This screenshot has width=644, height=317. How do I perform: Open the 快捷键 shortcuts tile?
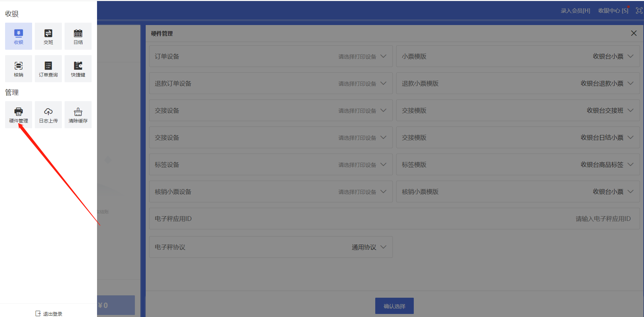tap(78, 69)
